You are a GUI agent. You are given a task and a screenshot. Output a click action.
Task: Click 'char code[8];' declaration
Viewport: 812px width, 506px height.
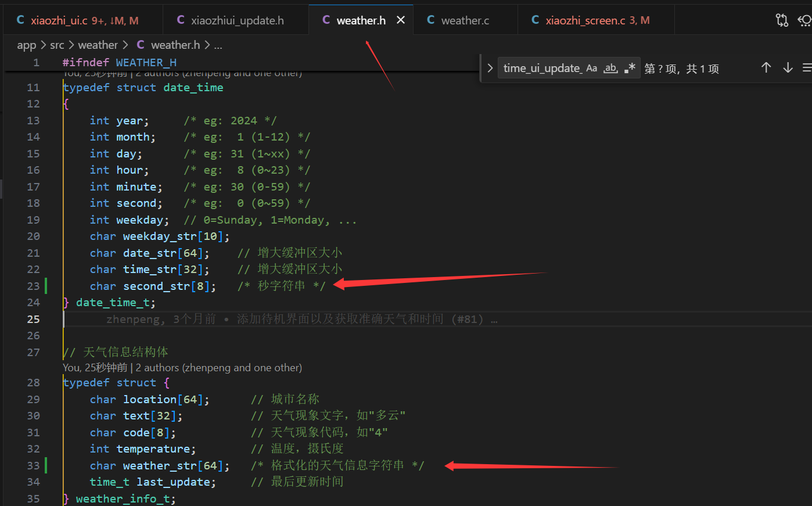[132, 433]
